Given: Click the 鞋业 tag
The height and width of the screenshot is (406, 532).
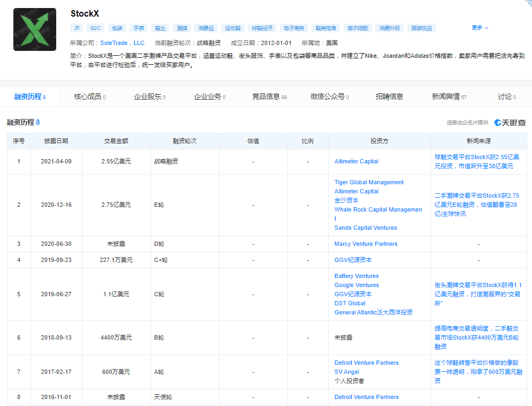Looking at the screenshot, I should 160,28.
